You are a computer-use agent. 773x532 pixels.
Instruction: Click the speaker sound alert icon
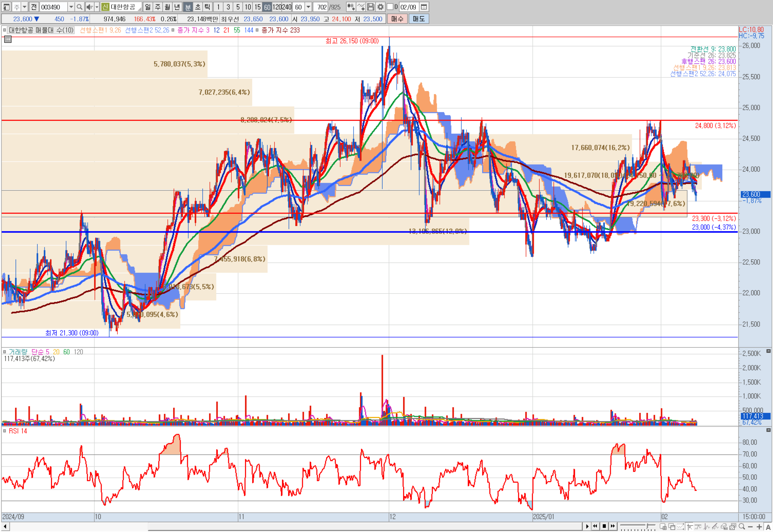[x=90, y=7]
